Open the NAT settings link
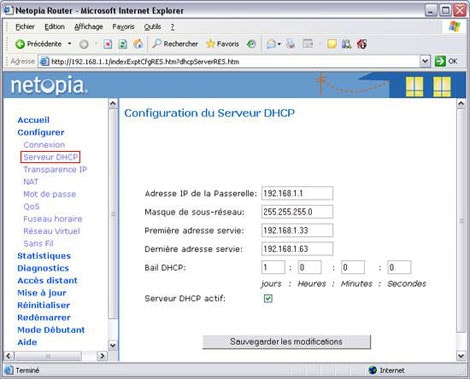 click(x=31, y=182)
